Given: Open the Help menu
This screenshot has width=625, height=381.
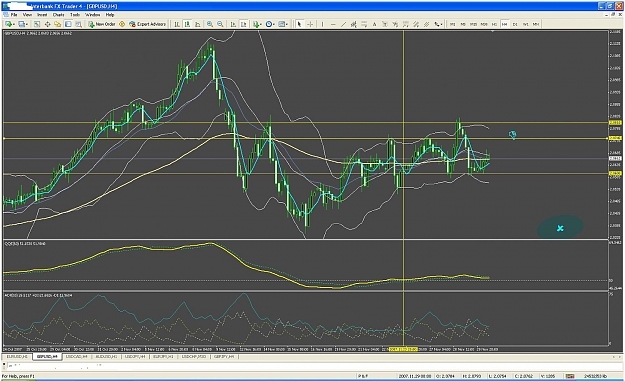Looking at the screenshot, I should coord(110,15).
